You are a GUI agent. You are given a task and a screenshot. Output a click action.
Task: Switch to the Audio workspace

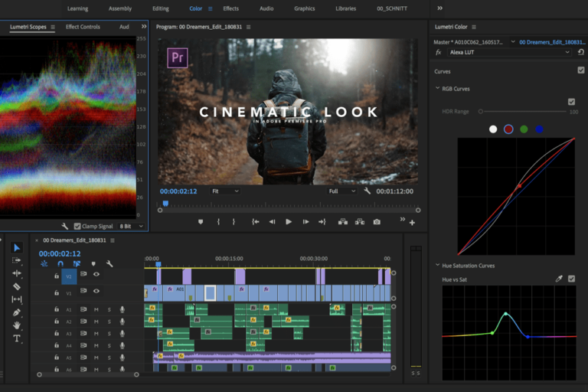tap(266, 8)
